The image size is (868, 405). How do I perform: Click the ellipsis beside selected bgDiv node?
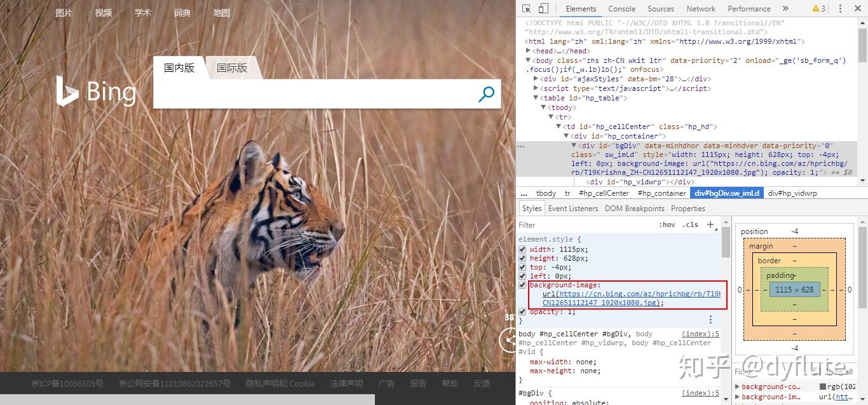(x=521, y=146)
